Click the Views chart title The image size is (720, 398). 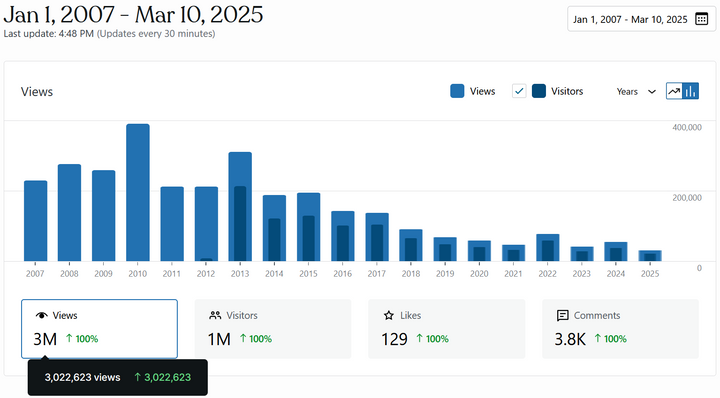pyautogui.click(x=37, y=92)
